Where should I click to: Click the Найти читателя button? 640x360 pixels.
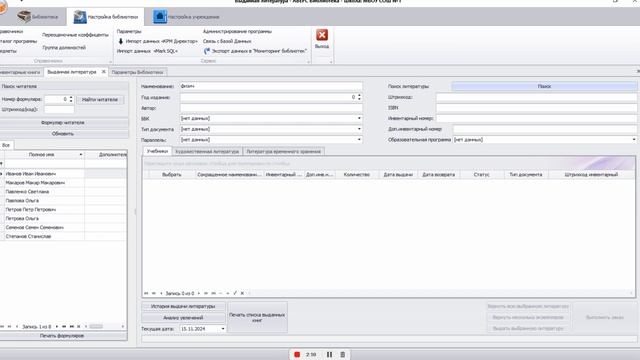click(x=100, y=100)
